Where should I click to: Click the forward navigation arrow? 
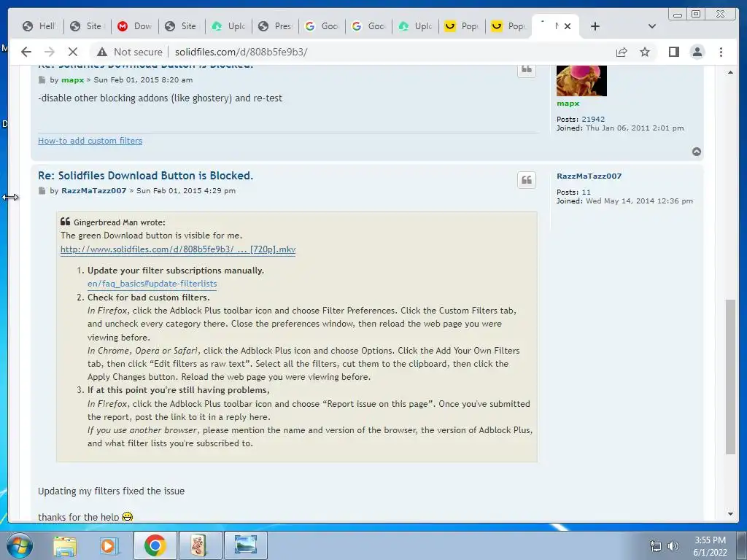[49, 52]
